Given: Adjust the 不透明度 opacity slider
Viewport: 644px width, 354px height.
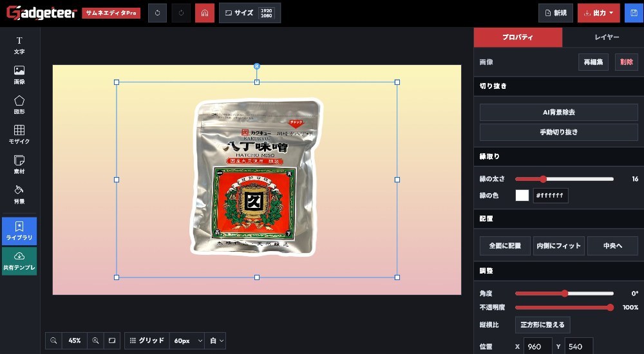Looking at the screenshot, I should 564,307.
